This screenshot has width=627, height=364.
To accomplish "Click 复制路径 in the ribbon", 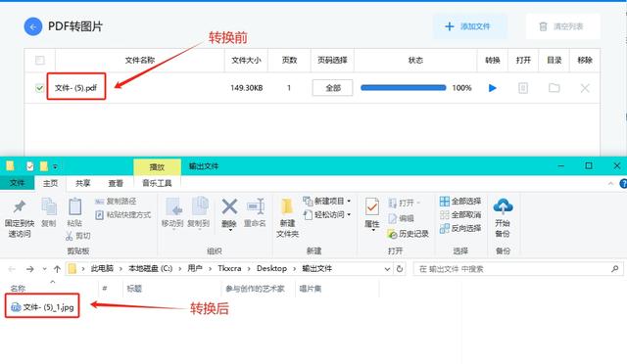I will pyautogui.click(x=116, y=202).
